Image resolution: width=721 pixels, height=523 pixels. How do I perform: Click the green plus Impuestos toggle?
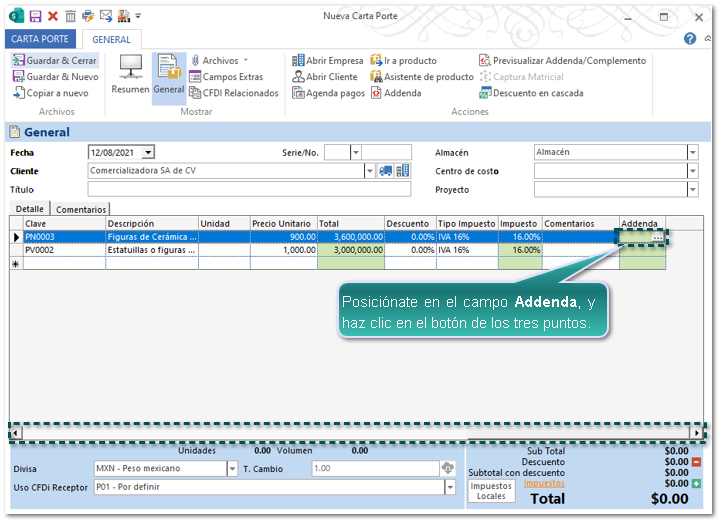pos(696,484)
